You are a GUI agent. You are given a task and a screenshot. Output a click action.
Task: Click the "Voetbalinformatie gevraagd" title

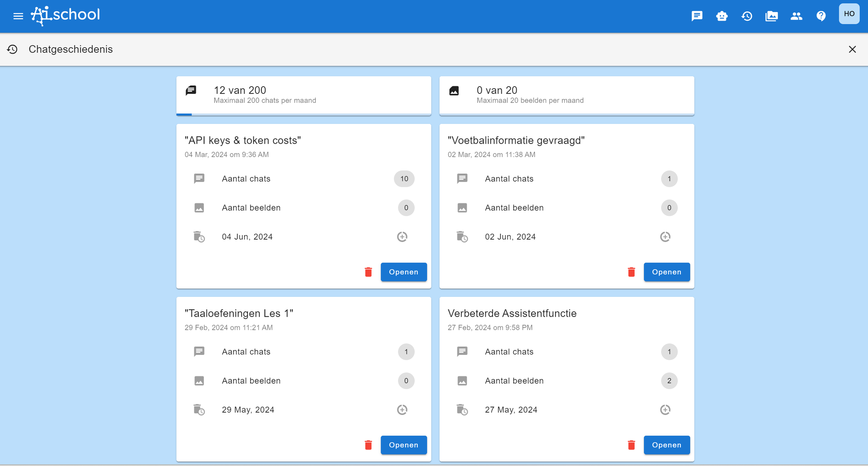click(516, 140)
